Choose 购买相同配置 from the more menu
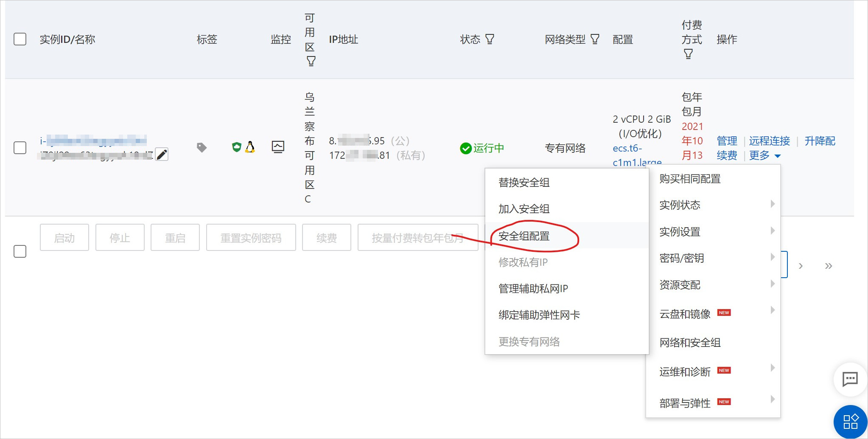868x439 pixels. click(x=713, y=179)
